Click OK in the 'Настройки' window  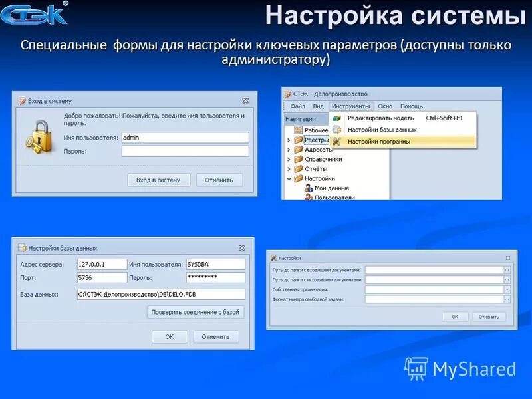[x=455, y=317]
